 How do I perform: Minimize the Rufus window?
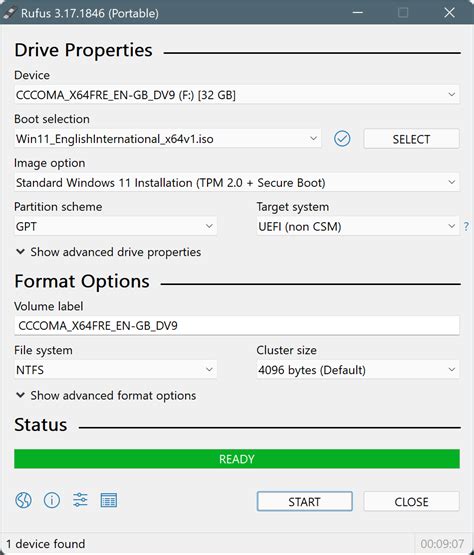pyautogui.click(x=358, y=13)
